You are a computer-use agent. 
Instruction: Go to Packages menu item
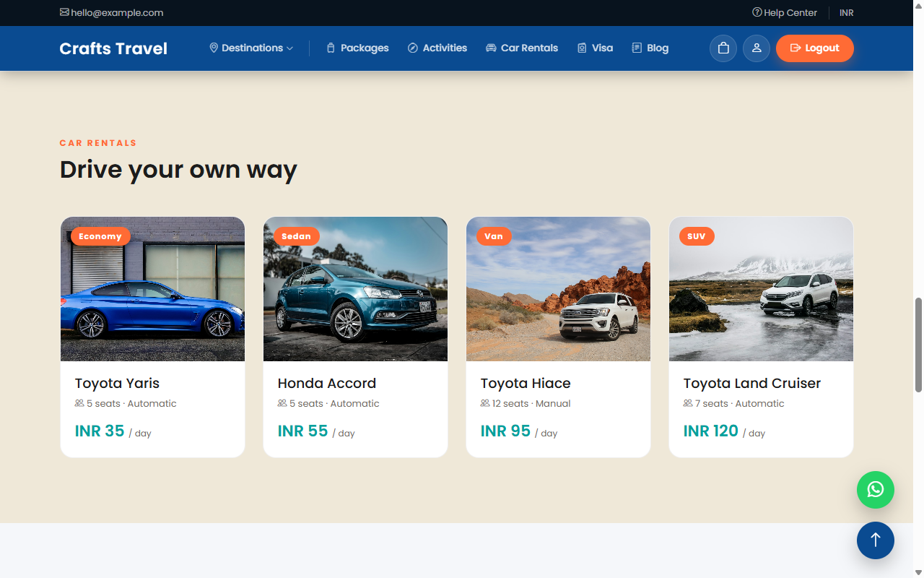click(357, 48)
